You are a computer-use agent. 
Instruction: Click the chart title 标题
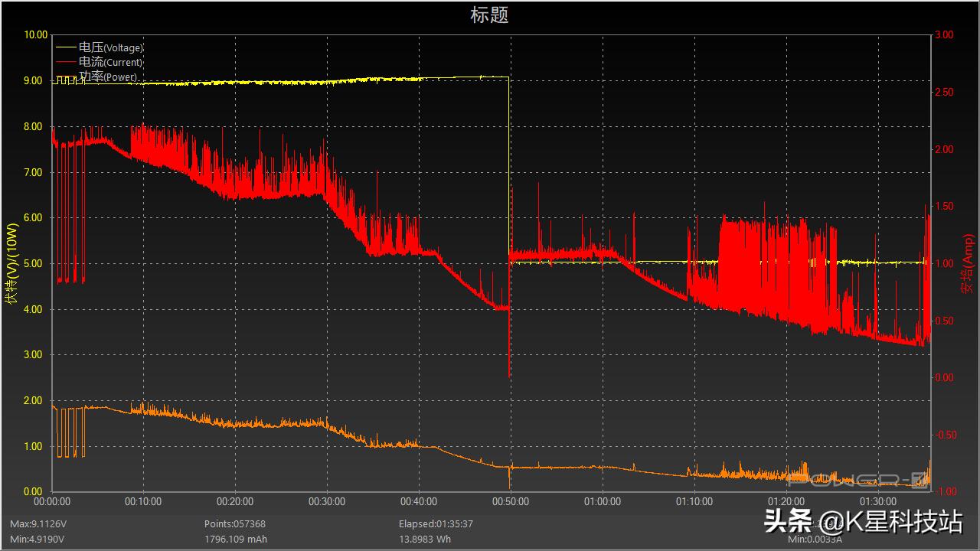pos(489,15)
